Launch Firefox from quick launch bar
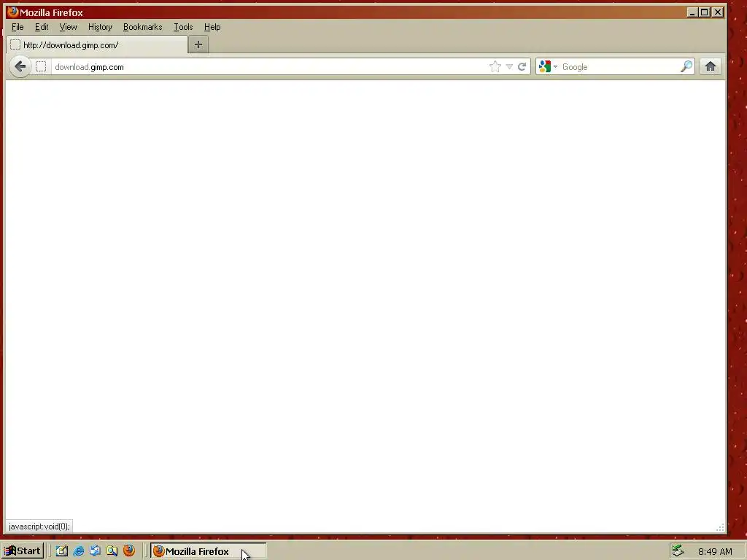The height and width of the screenshot is (560, 747). (128, 551)
